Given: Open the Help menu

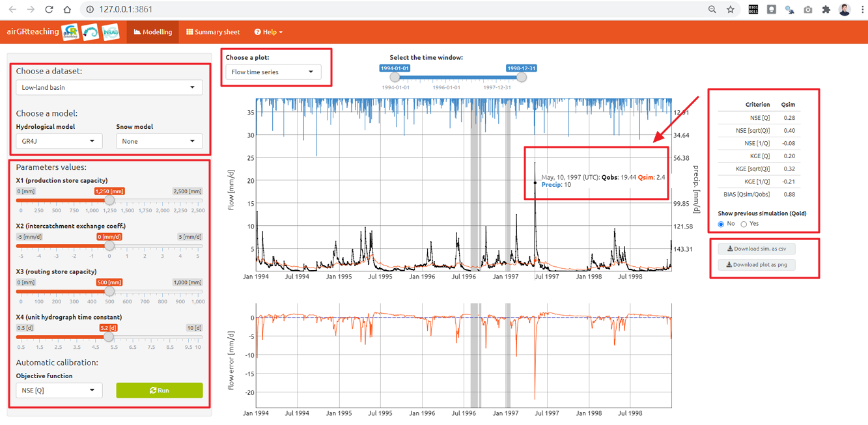Looking at the screenshot, I should [268, 32].
